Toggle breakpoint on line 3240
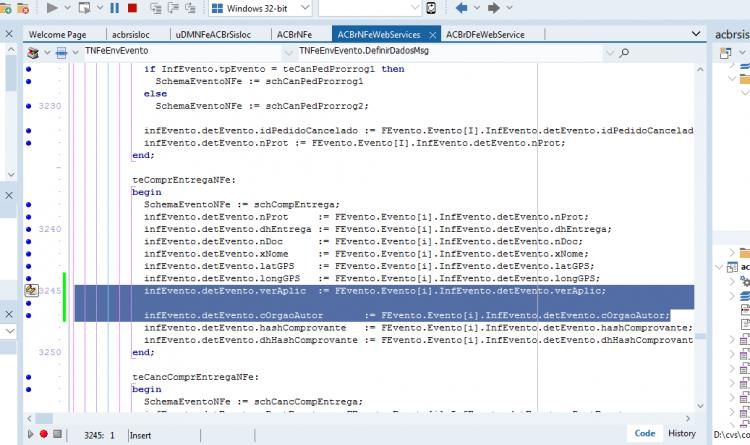The image size is (750, 445). (29, 229)
